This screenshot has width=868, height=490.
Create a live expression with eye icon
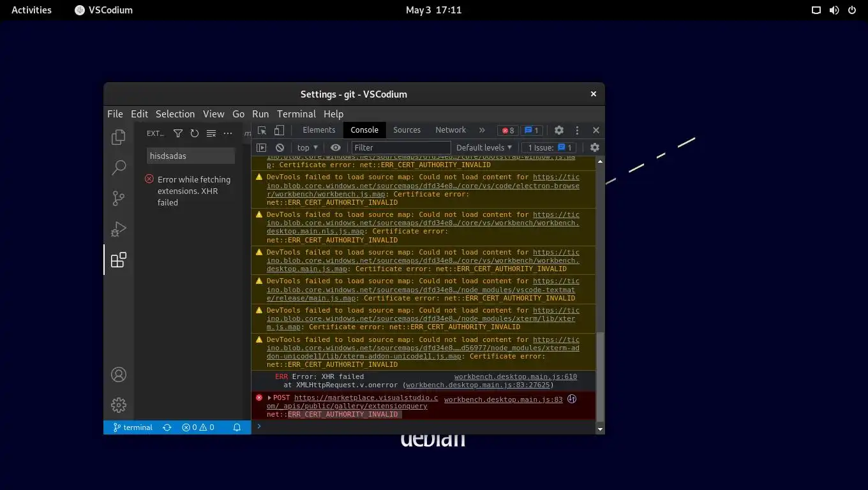pyautogui.click(x=336, y=147)
